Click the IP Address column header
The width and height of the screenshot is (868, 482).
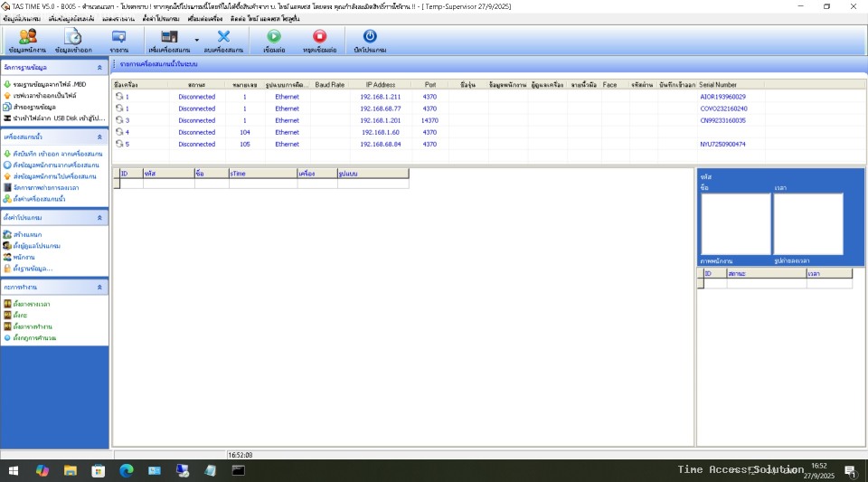click(381, 85)
